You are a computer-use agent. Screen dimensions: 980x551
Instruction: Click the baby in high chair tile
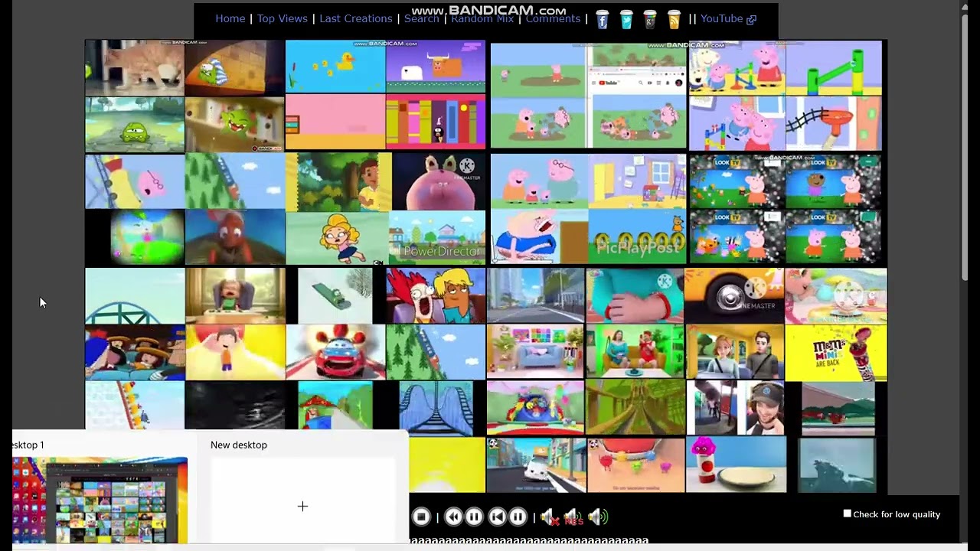pyautogui.click(x=235, y=295)
